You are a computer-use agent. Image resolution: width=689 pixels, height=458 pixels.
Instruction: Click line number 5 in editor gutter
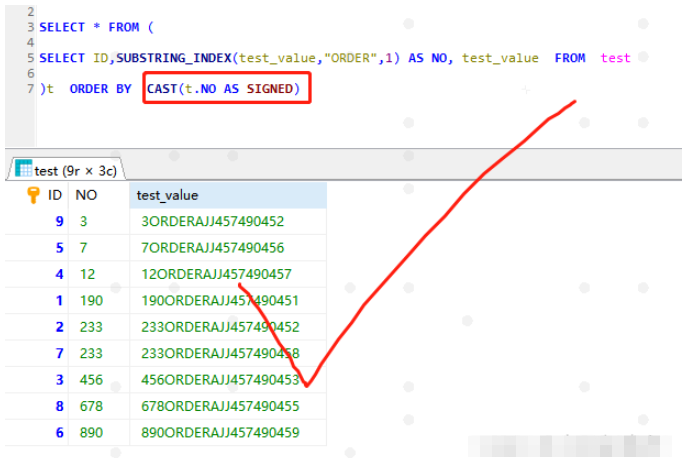point(30,58)
